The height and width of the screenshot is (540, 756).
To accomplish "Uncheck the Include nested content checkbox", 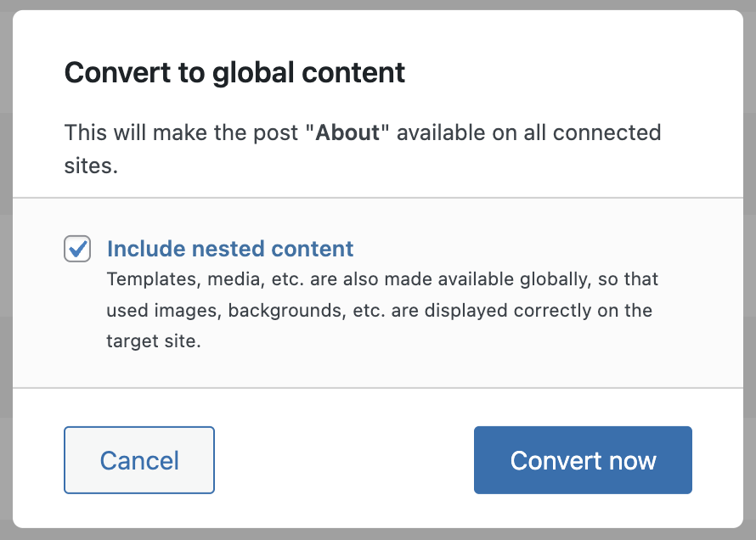I will tap(77, 250).
